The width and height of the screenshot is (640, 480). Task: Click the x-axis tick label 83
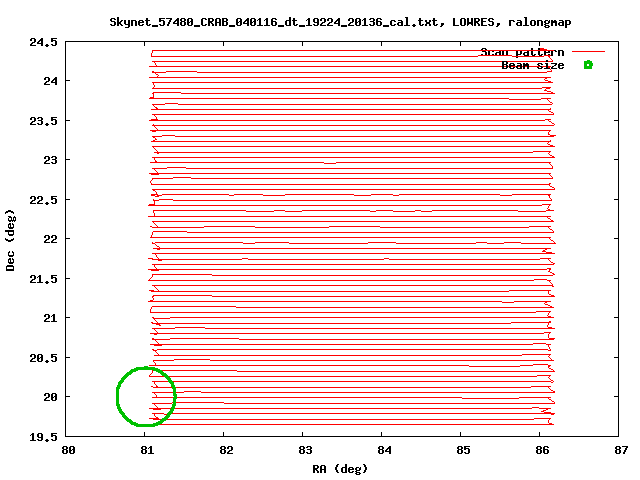point(305,450)
